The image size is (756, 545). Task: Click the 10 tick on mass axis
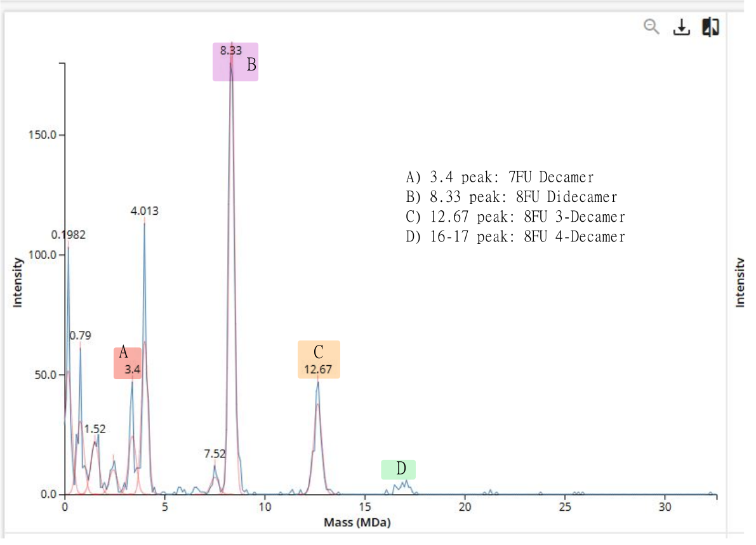tap(265, 507)
